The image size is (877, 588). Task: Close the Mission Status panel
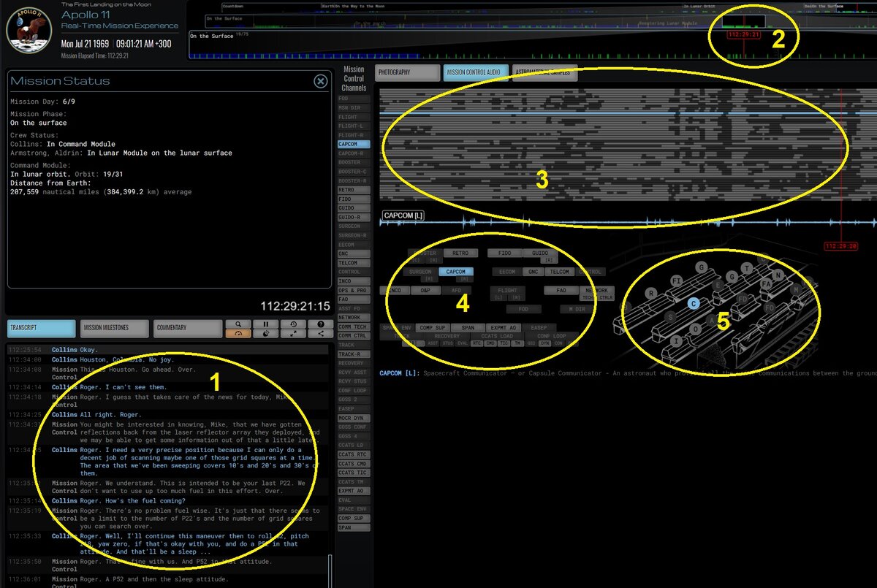pyautogui.click(x=320, y=81)
